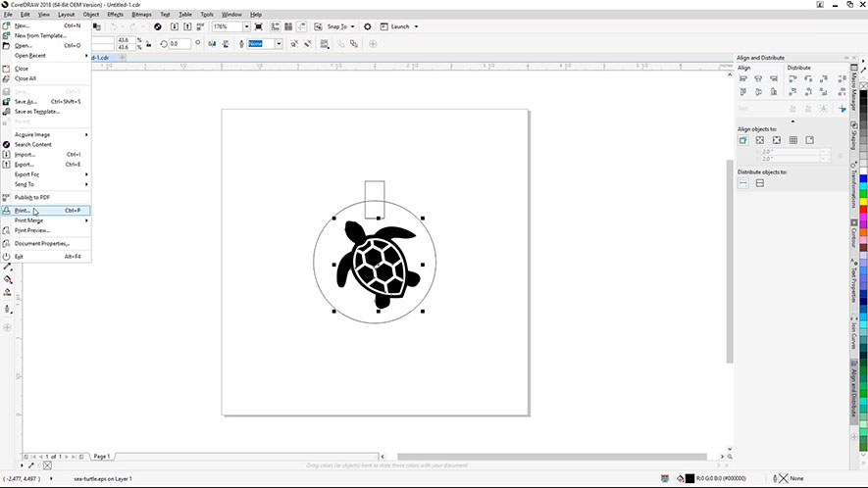868x488 pixels.
Task: Click the Align left icon
Action: coord(743,78)
